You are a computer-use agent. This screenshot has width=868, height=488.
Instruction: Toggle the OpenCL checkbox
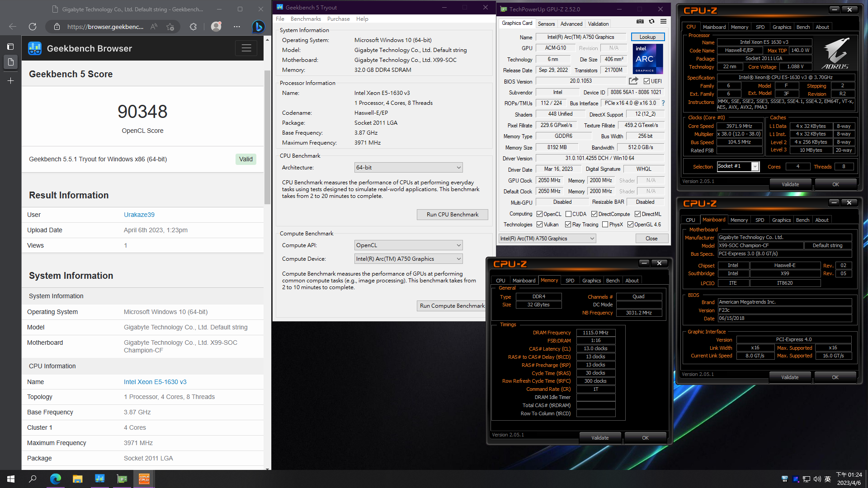point(539,214)
